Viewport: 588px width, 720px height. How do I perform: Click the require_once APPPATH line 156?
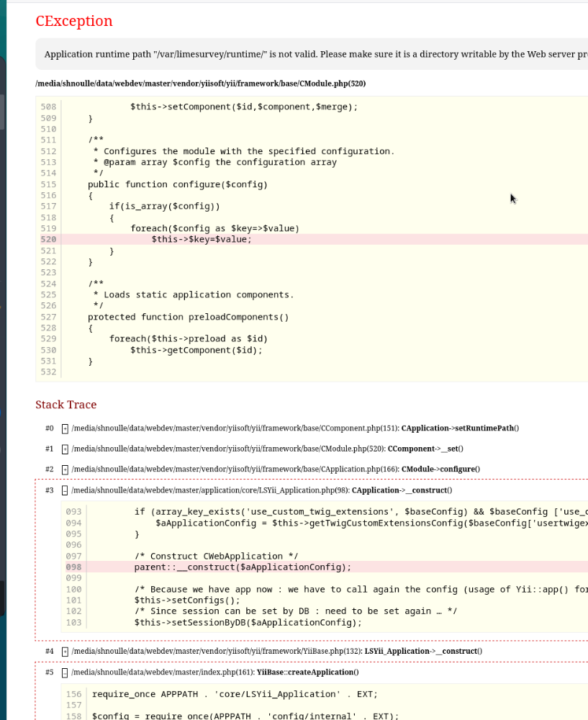pyautogui.click(x=235, y=694)
